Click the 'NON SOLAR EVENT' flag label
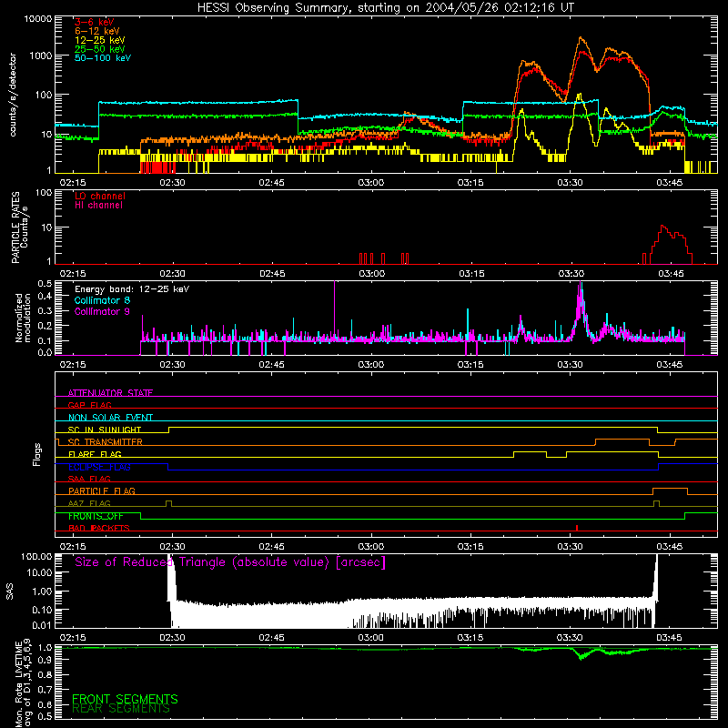This screenshot has width=728, height=728. click(x=110, y=418)
